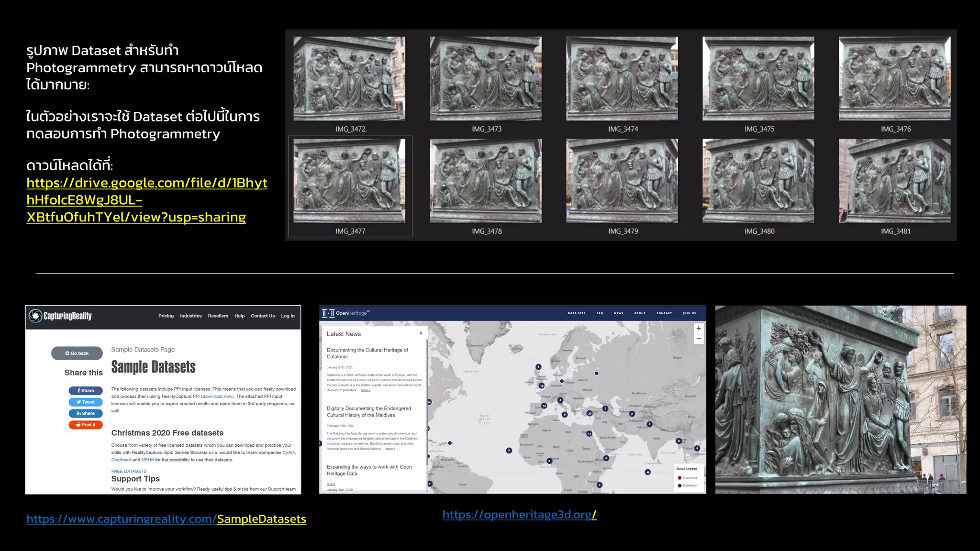Open the Industries menu item
This screenshot has height=551, width=980.
click(x=190, y=316)
